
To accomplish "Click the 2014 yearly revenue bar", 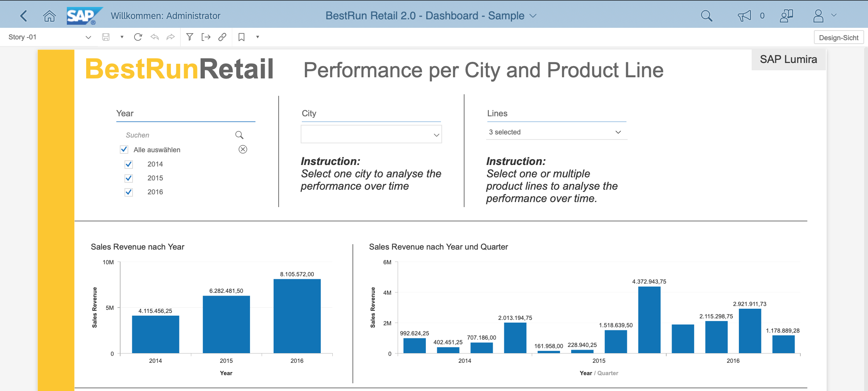I will pyautogui.click(x=155, y=334).
